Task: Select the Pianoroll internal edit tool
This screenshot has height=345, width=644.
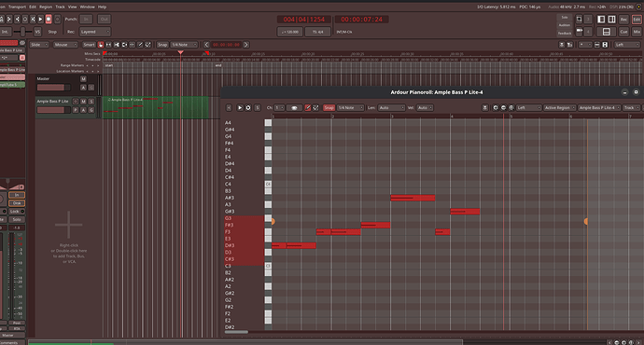Action: (315, 108)
